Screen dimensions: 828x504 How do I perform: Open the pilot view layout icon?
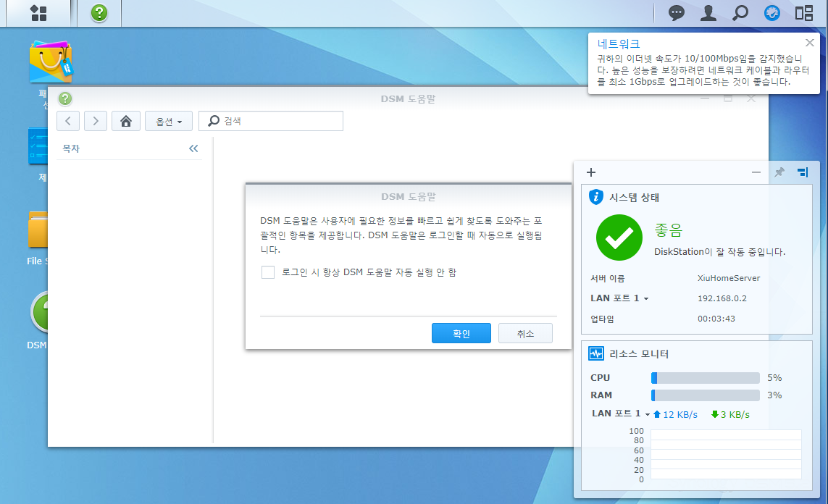[x=803, y=12]
